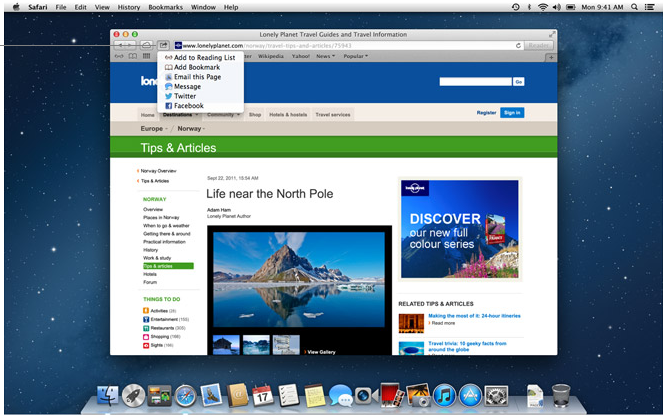The height and width of the screenshot is (416, 663).
Task: Open Practical information sidebar link
Action: (164, 241)
